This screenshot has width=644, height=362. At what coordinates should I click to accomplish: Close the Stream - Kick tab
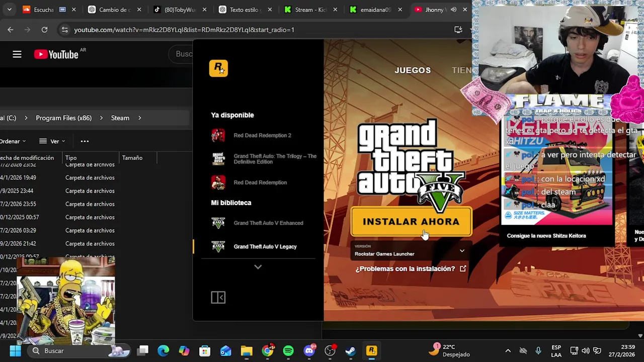[x=335, y=10]
